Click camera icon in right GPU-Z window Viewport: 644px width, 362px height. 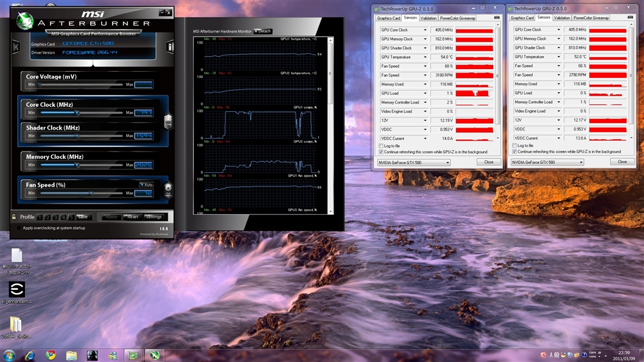pyautogui.click(x=630, y=17)
